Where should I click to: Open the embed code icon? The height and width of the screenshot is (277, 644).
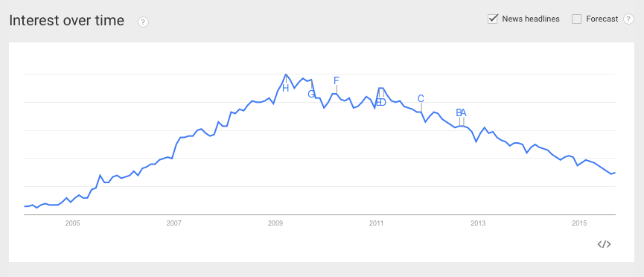pos(604,244)
